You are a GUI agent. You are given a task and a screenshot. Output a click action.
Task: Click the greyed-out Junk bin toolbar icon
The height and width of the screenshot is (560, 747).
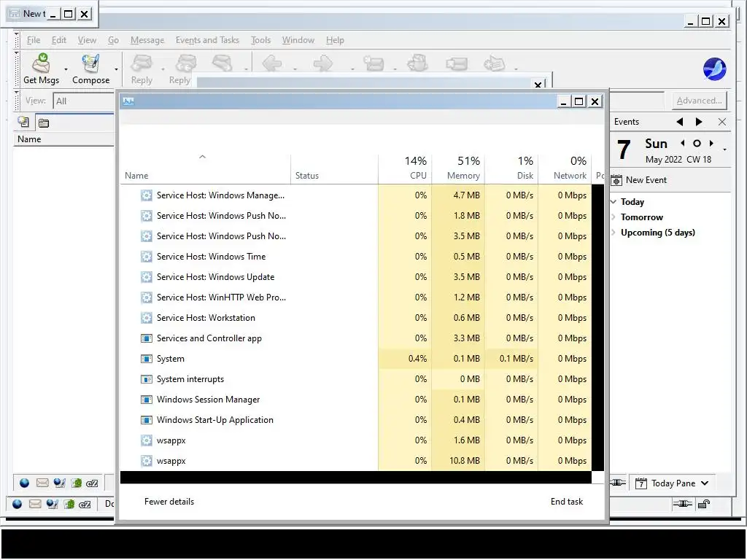[x=418, y=63]
